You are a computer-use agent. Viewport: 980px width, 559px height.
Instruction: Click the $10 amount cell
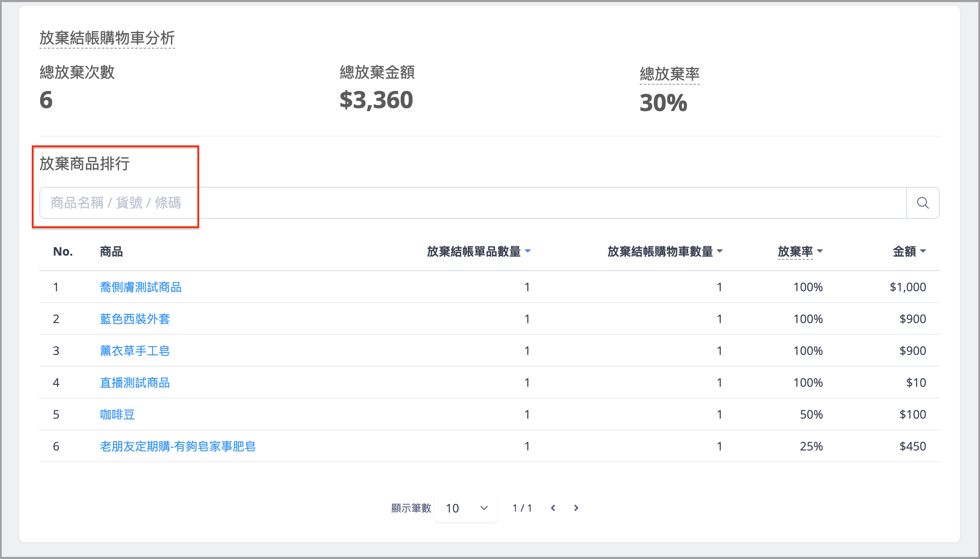pyautogui.click(x=916, y=383)
